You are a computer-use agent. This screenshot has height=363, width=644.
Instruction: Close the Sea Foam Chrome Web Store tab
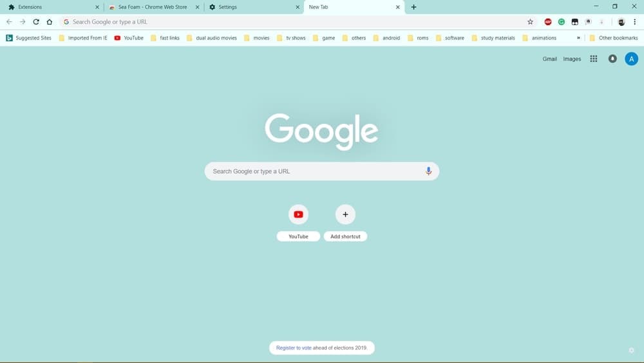[x=198, y=7]
